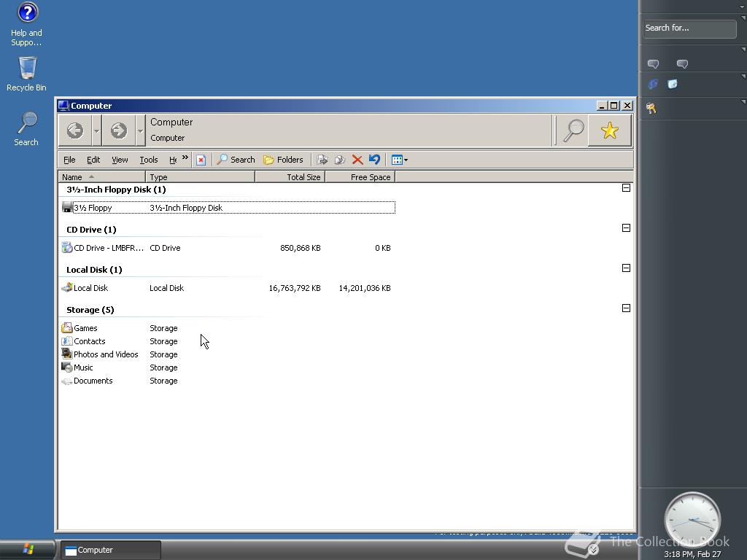Expand the hidden menu items chevron
The image size is (747, 560).
click(x=185, y=157)
